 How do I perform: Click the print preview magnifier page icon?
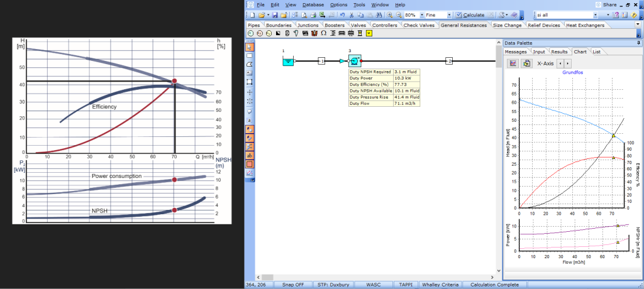304,15
